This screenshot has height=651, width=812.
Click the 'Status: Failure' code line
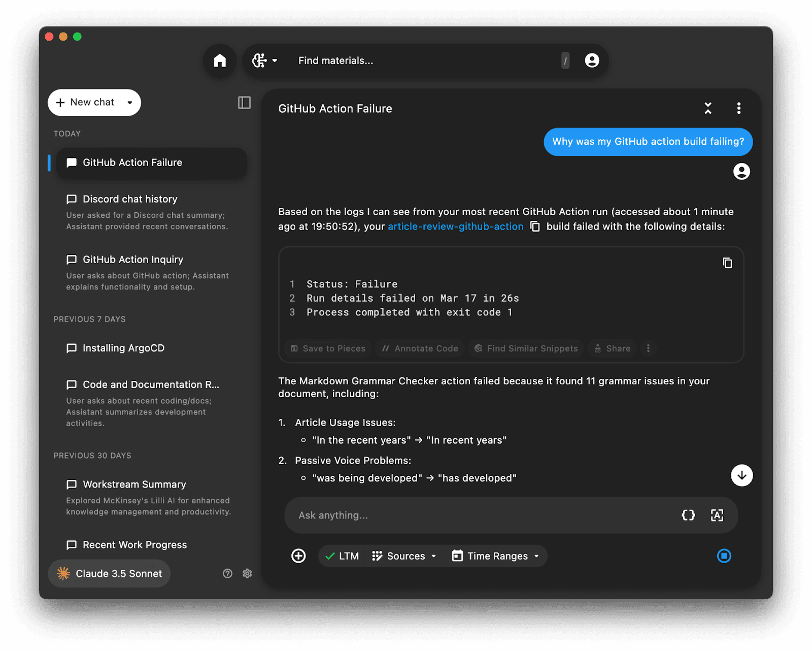(x=352, y=284)
